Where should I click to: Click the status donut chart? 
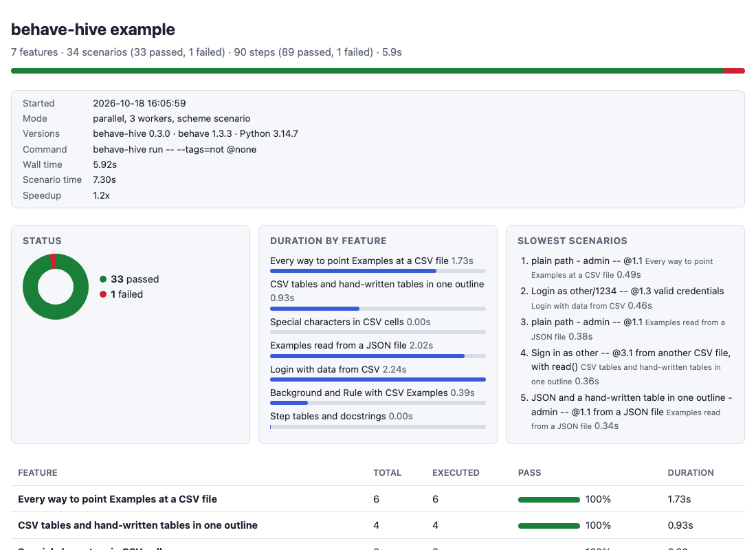56,287
